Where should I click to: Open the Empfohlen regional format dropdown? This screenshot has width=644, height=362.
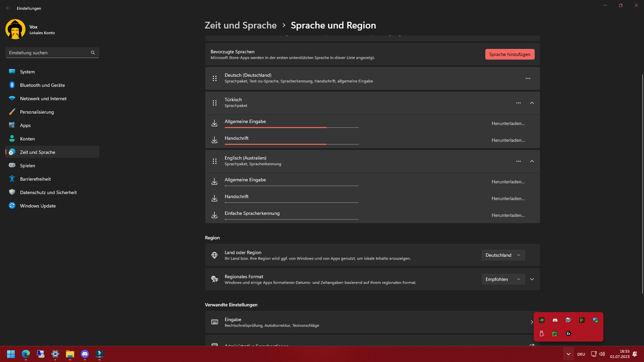click(503, 279)
